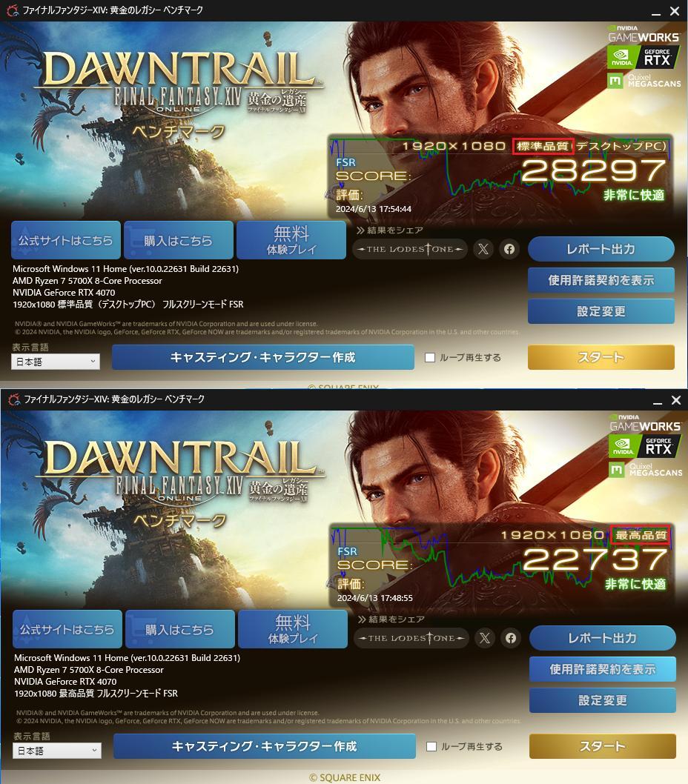
Task: Click レポート出力 button in top window
Action: coord(601,249)
